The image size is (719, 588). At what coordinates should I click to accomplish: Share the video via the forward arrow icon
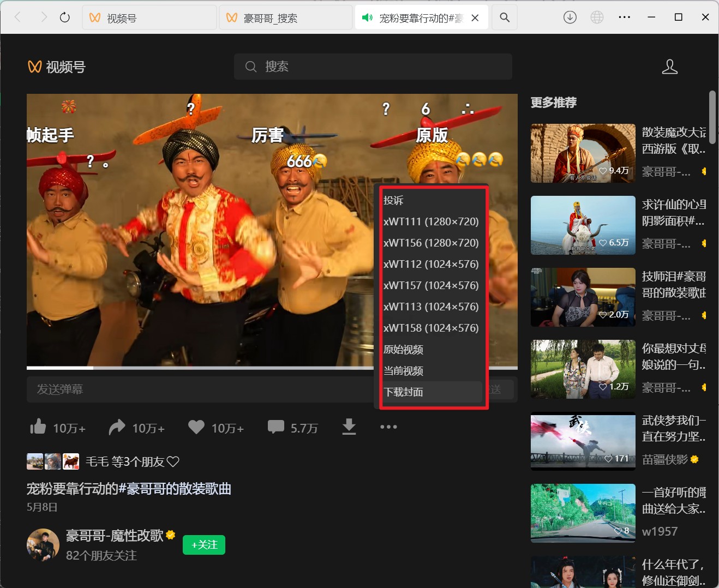point(117,427)
